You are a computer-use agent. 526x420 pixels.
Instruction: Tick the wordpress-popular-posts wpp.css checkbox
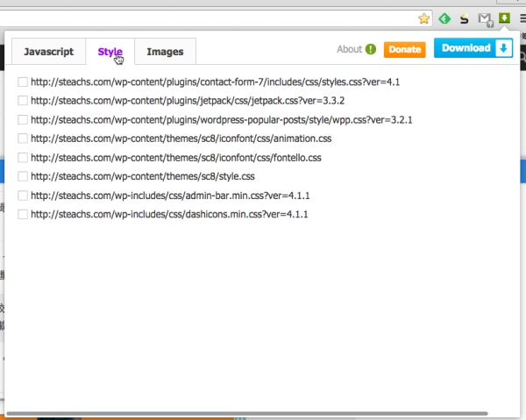23,120
